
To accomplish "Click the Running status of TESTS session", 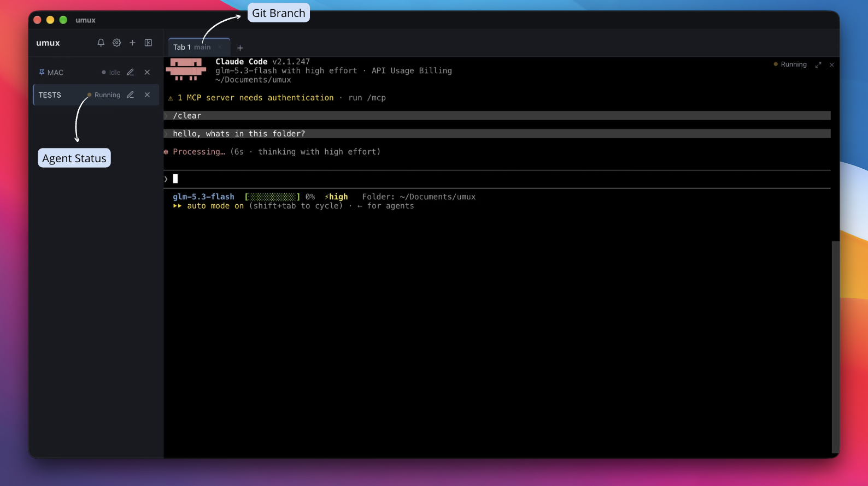I will click(104, 94).
